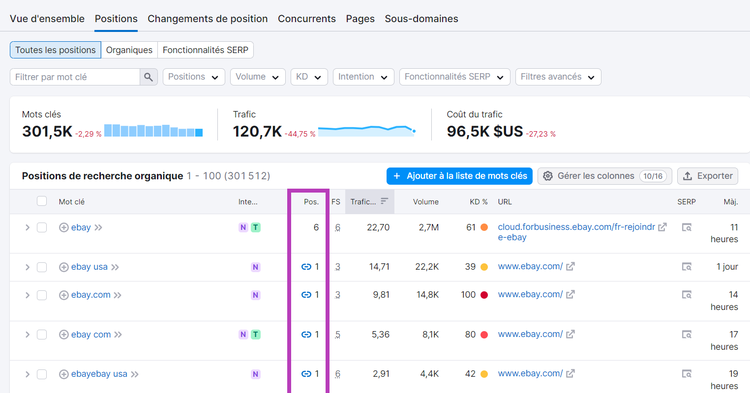Check the select-all checkbox in table header
This screenshot has height=393, width=750.
pos(42,201)
